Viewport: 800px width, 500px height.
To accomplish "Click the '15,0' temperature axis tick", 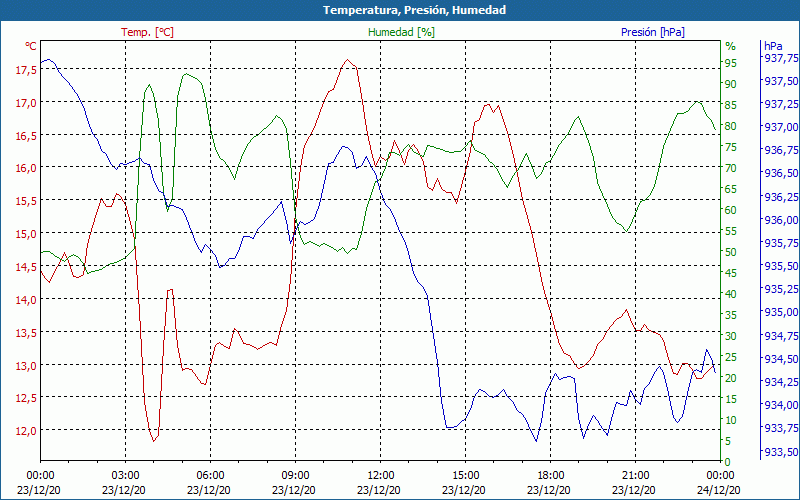I will (x=26, y=234).
